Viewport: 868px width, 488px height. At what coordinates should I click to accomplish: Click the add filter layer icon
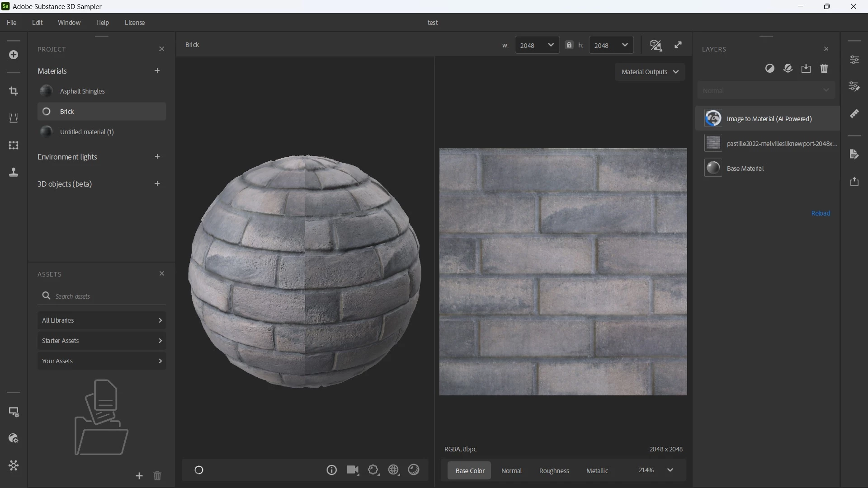(770, 68)
